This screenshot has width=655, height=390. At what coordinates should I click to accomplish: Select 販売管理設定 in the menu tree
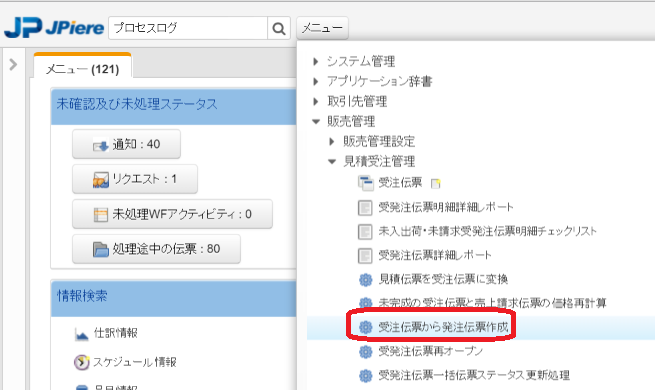coord(379,142)
